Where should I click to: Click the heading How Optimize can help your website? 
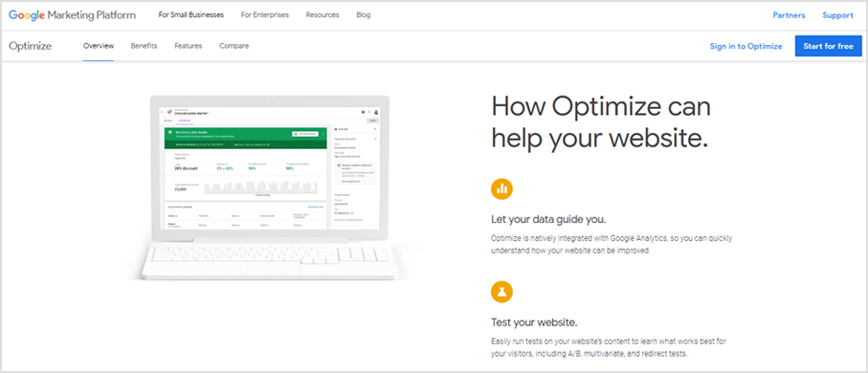tap(601, 122)
